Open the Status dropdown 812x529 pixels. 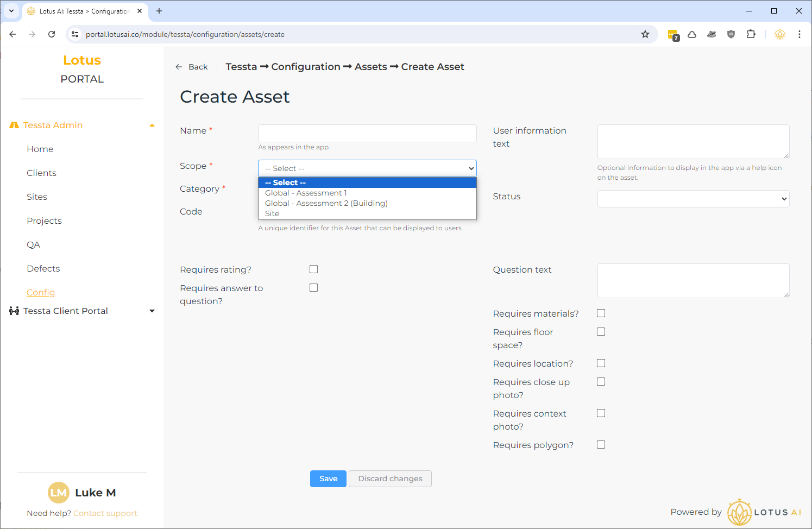click(693, 199)
